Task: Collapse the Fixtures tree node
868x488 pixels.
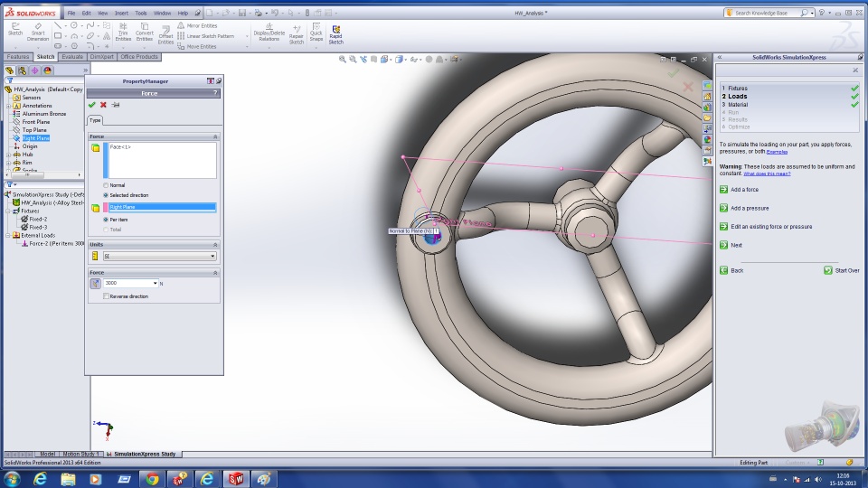Action: (8, 211)
